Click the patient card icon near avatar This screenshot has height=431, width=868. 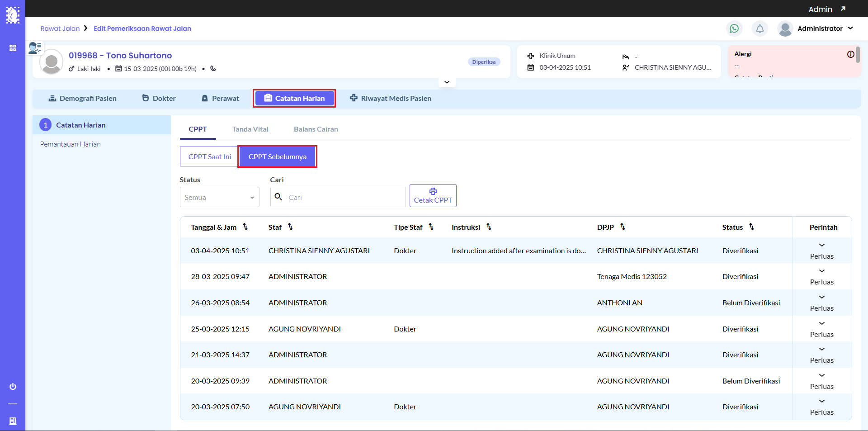(x=35, y=47)
